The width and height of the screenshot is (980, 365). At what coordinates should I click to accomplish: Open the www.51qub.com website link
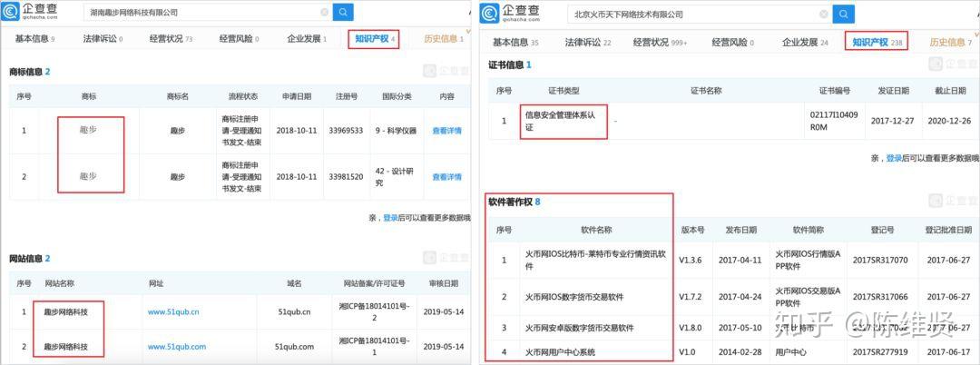177,346
